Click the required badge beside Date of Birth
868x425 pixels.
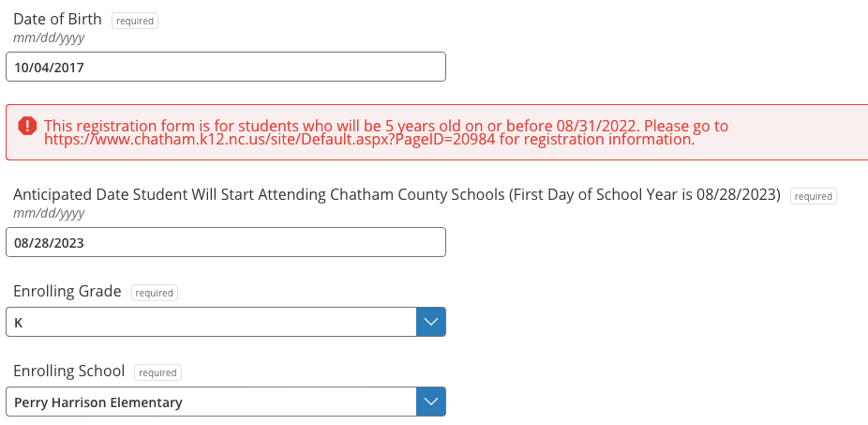click(135, 21)
